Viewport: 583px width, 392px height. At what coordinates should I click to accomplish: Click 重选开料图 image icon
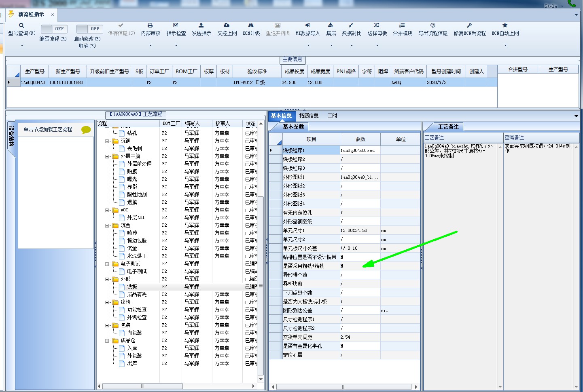tap(278, 25)
